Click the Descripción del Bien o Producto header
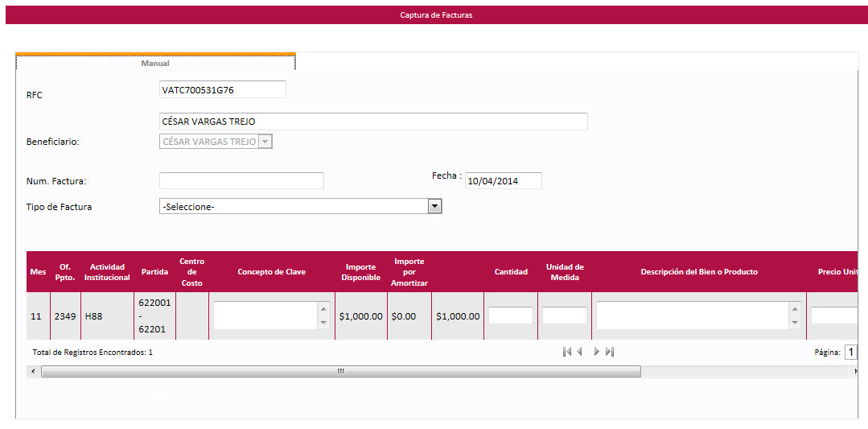The height and width of the screenshot is (429, 868). 699,272
